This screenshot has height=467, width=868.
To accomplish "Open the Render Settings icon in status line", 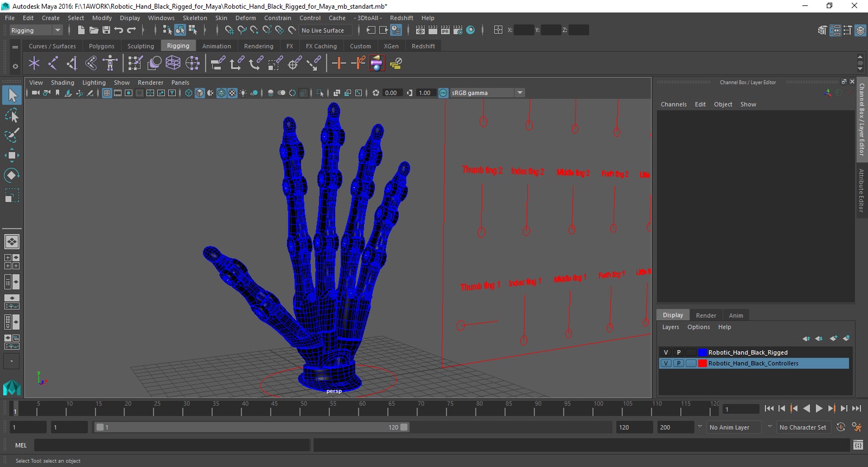I will pos(458,30).
